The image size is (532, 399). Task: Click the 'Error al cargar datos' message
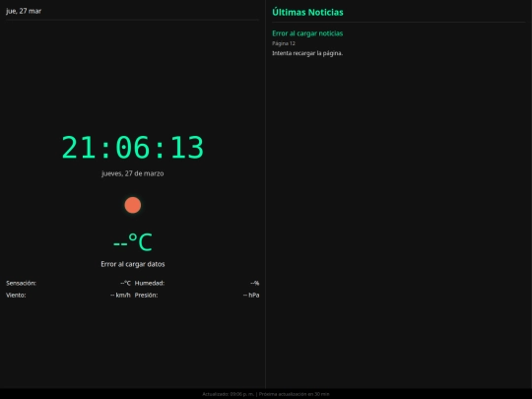point(133,264)
